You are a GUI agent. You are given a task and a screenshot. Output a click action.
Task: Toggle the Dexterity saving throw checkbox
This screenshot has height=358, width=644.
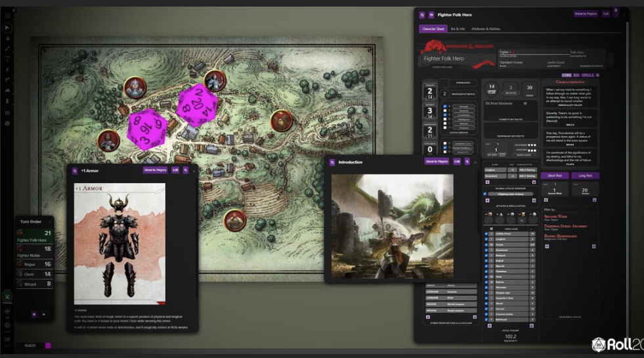click(x=445, y=111)
